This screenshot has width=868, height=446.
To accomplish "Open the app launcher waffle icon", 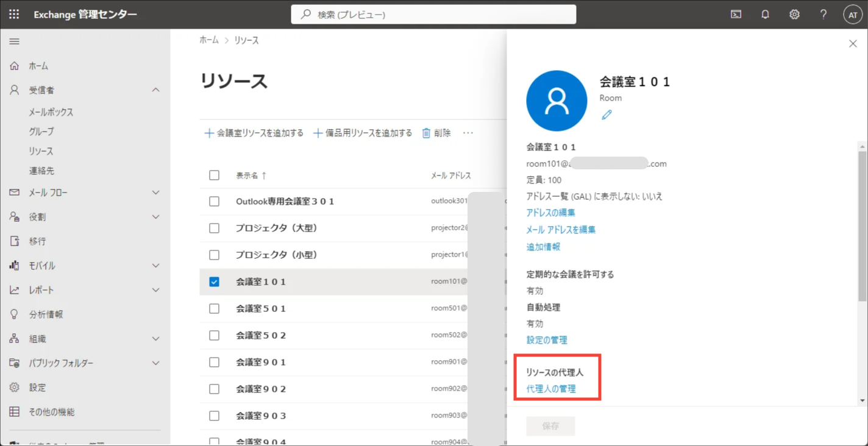I will (x=14, y=14).
